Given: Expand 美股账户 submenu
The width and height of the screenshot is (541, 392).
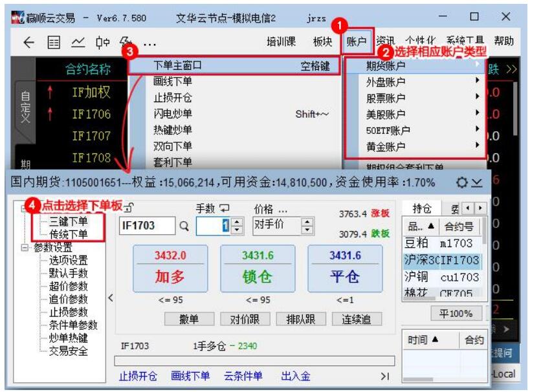Looking at the screenshot, I should tap(415, 114).
